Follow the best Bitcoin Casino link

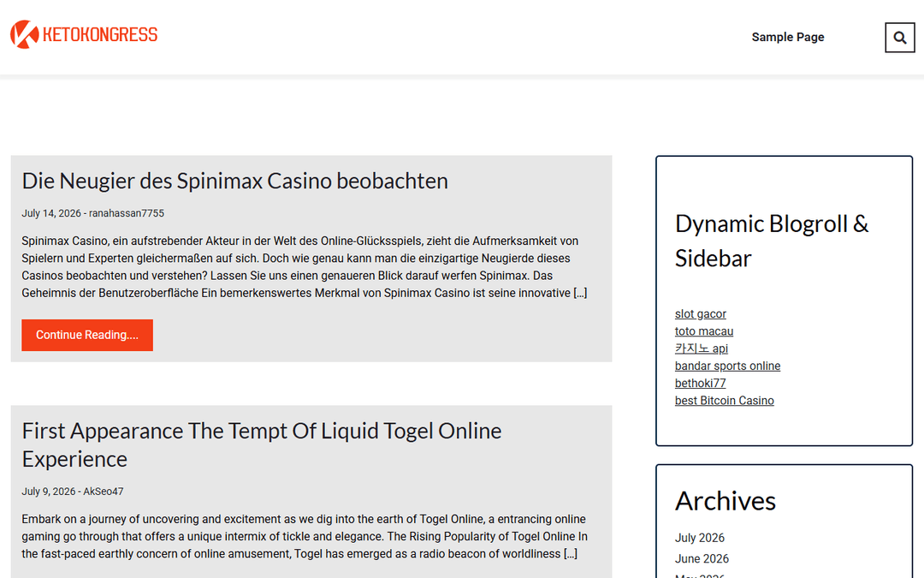point(725,401)
